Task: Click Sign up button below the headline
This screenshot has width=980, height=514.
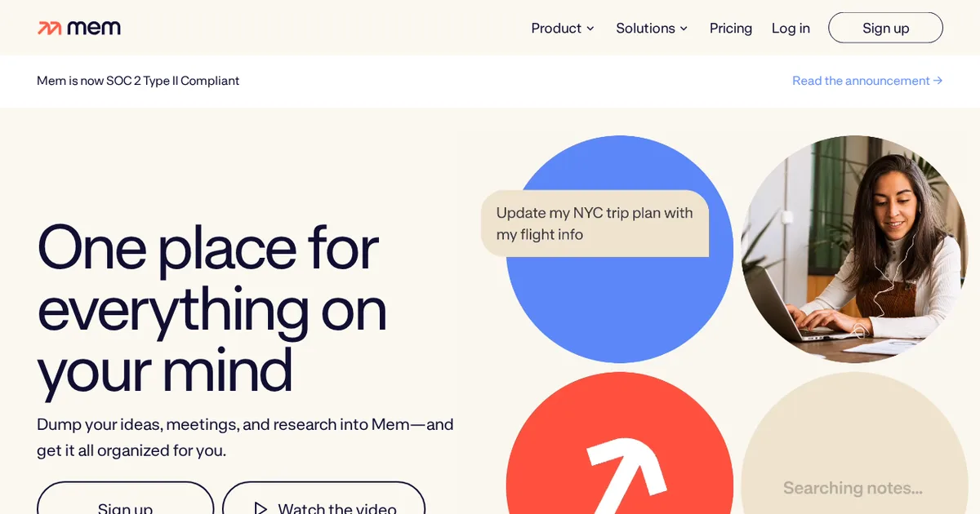Action: (x=125, y=498)
